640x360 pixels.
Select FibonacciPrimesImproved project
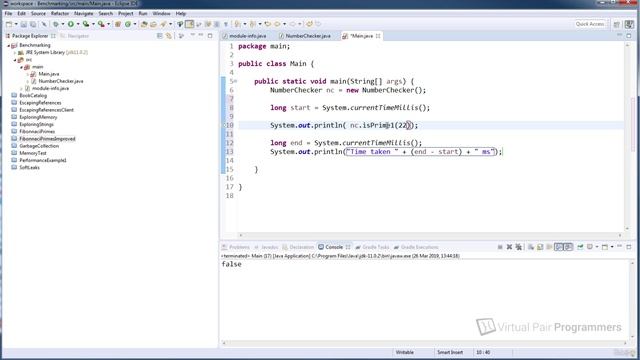click(x=47, y=139)
